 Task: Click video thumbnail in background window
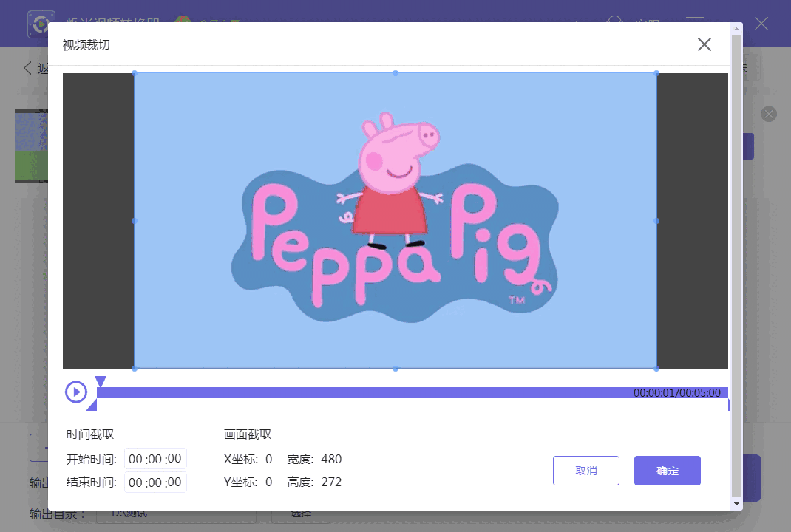pyautogui.click(x=31, y=146)
